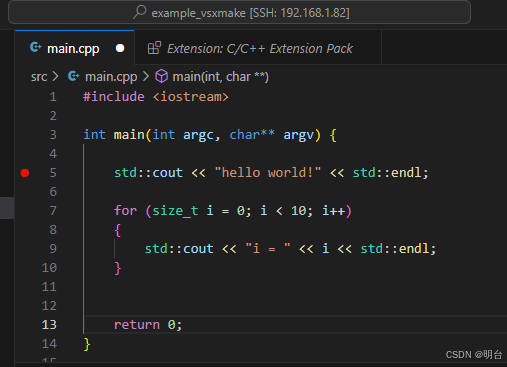Click i++ in the for loop header

tap(333, 211)
